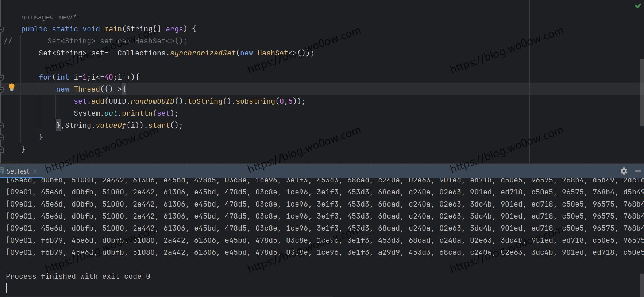
Task: Open the Run panel gear settings
Action: [624, 171]
